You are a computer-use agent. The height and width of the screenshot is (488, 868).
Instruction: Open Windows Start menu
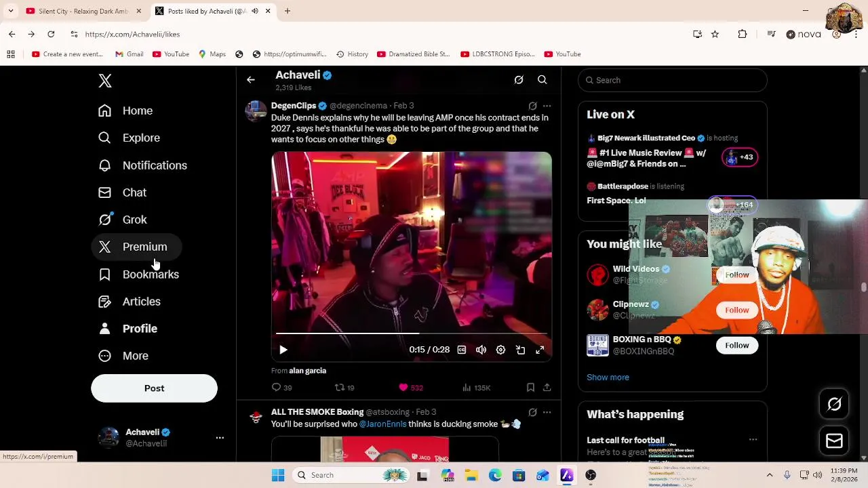pyautogui.click(x=278, y=475)
